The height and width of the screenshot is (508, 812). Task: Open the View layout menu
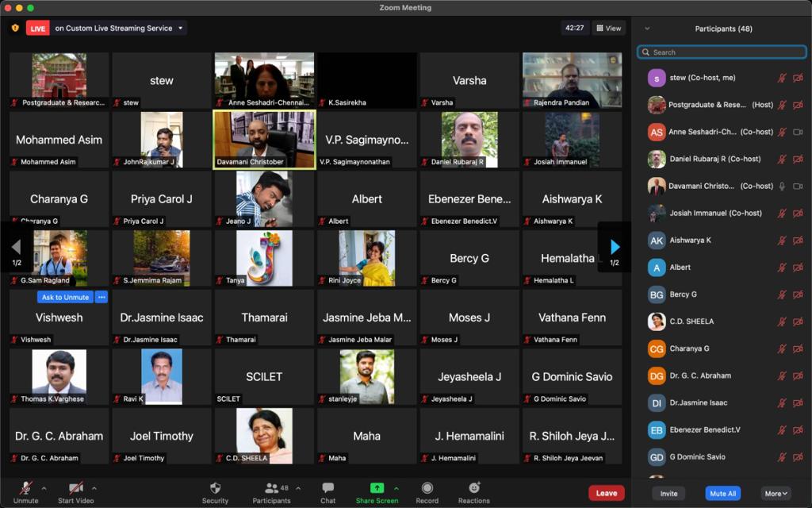608,28
